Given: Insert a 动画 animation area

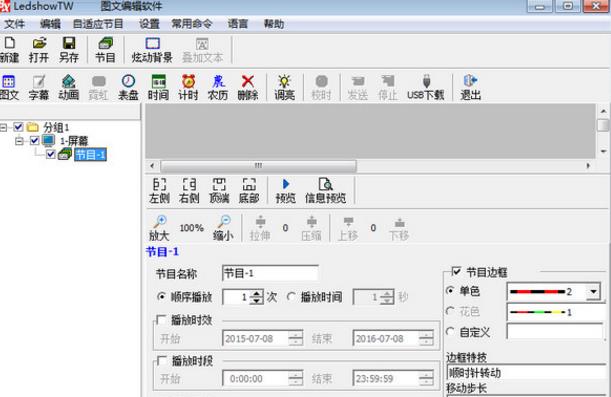Looking at the screenshot, I should click(69, 87).
